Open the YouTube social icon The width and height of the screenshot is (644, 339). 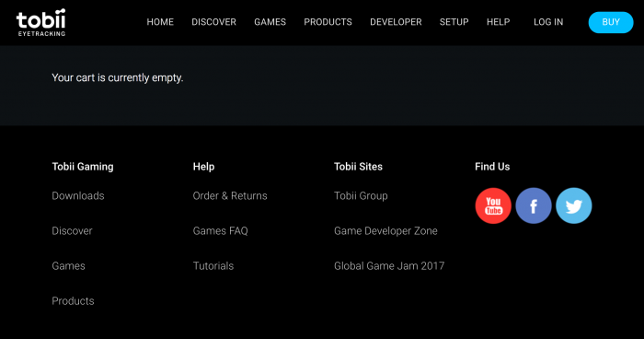tap(493, 205)
